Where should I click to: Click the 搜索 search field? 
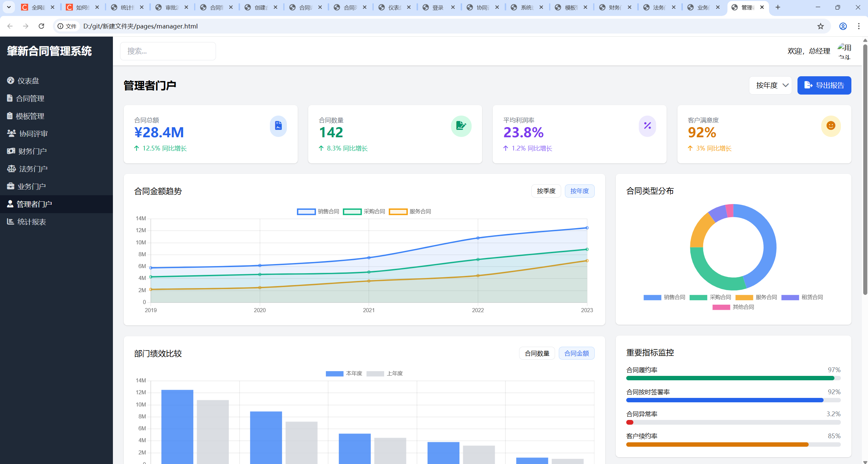(168, 51)
